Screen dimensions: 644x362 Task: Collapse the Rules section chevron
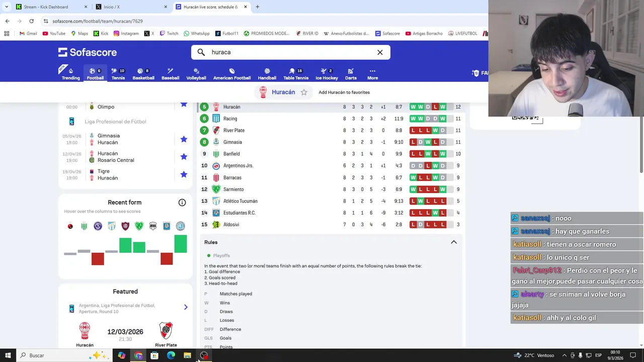(x=454, y=242)
